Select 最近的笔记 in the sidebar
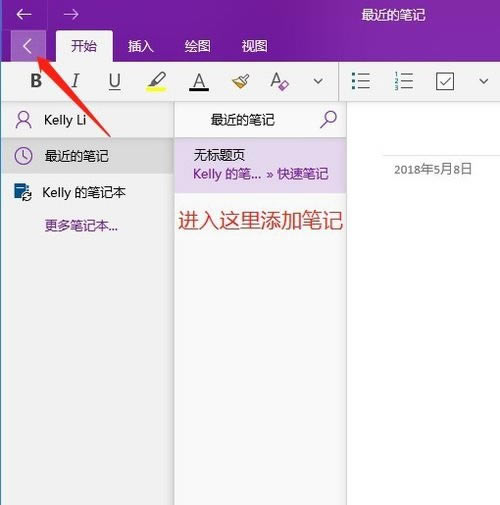This screenshot has width=500, height=505. [87, 156]
